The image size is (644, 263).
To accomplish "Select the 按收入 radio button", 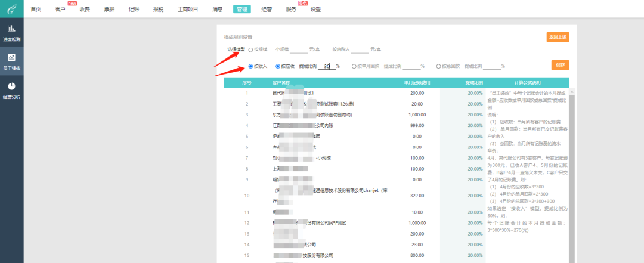I will point(251,66).
